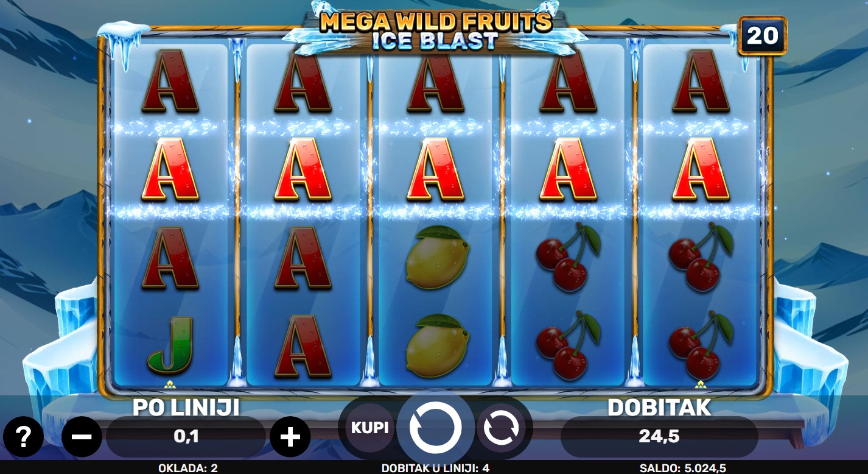
Task: Click the DOBITAK U LINIJI text
Action: pos(435,468)
